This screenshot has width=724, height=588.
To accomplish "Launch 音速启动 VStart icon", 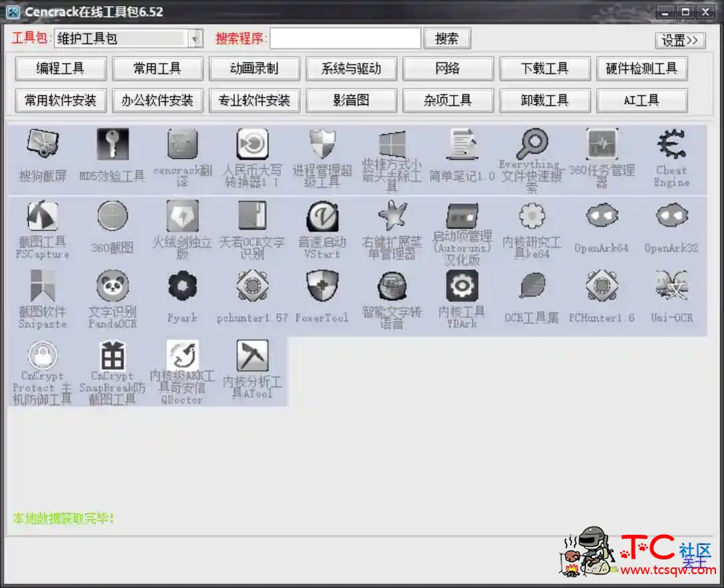I will pyautogui.click(x=322, y=216).
